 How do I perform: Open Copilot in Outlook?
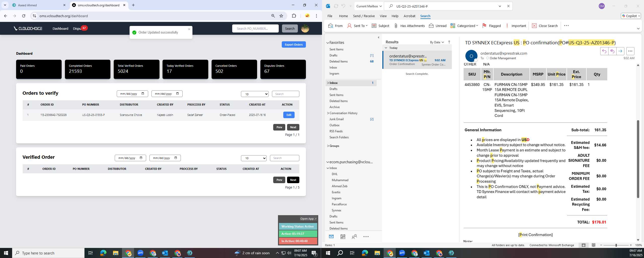(631, 16)
